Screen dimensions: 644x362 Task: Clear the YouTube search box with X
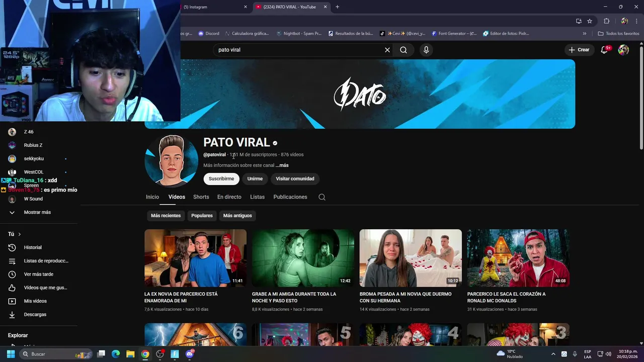pos(387,50)
